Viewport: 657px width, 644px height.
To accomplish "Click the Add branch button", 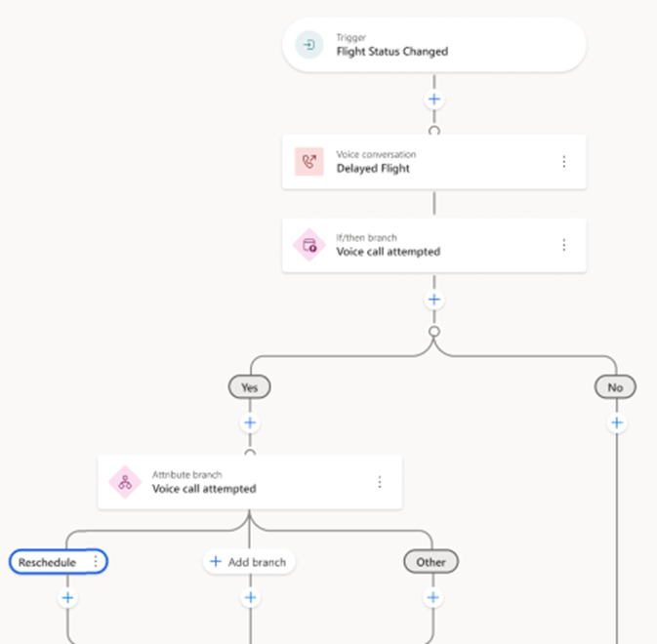I will coord(250,561).
